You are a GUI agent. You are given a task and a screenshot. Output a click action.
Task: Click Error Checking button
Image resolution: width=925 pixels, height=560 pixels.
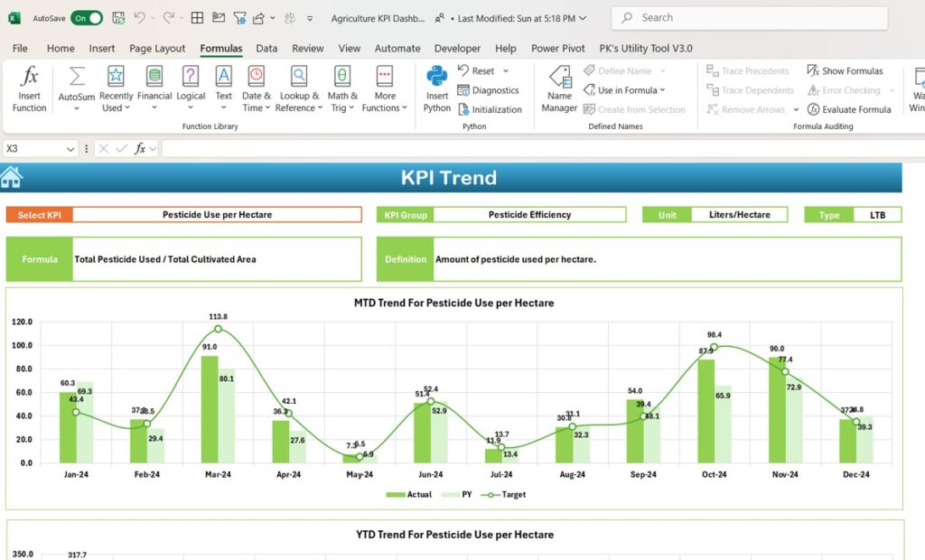pyautogui.click(x=845, y=90)
